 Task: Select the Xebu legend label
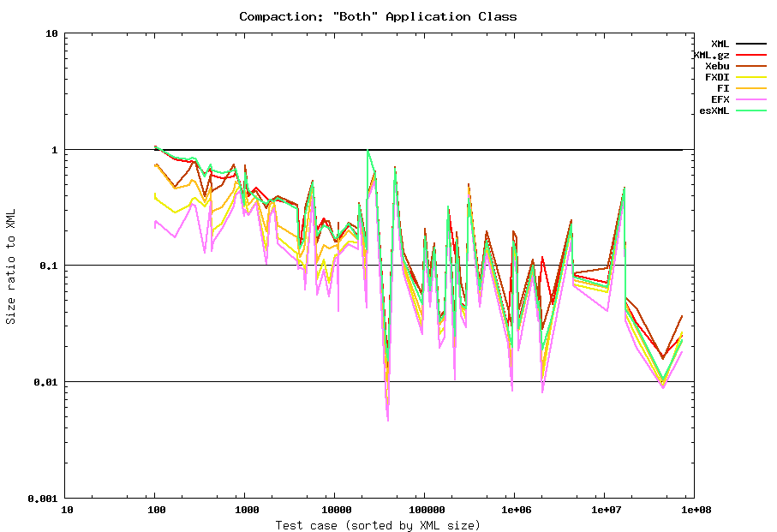pyautogui.click(x=717, y=66)
